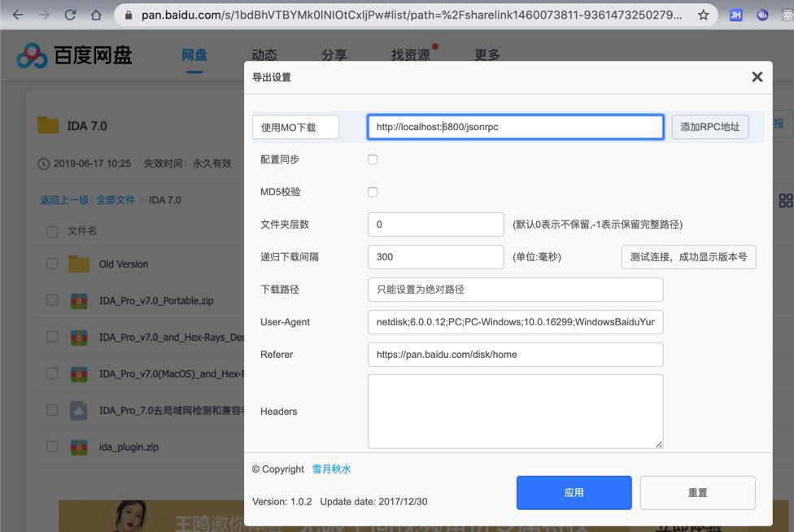The height and width of the screenshot is (532, 794).
Task: Check IDA_Pro_v7.0_and_Hex-Rays row checkbox
Action: [52, 337]
